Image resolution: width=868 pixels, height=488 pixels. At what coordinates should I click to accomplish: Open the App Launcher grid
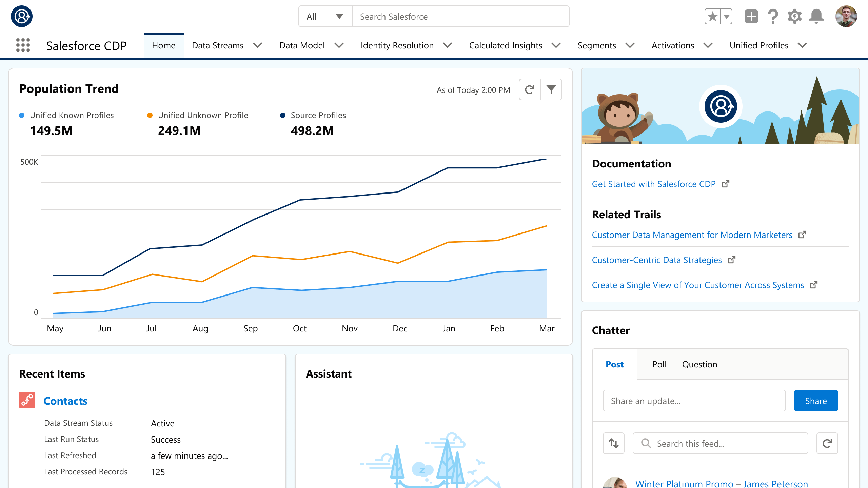(x=23, y=45)
